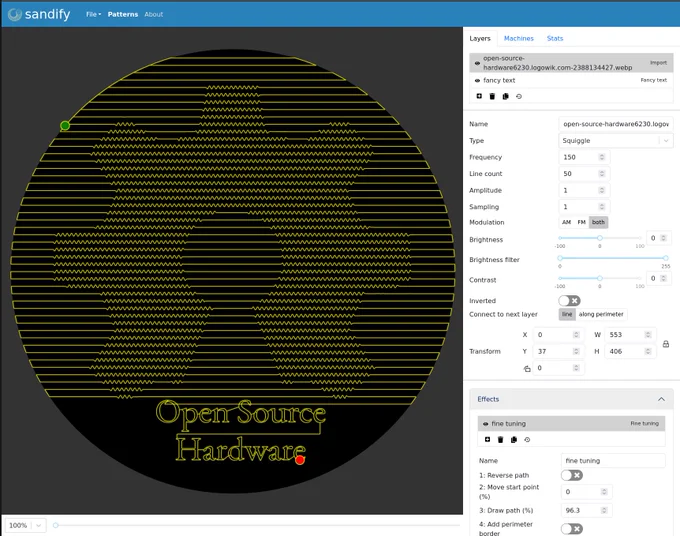
Task: Click the aspect ratio lock icon beside W and H
Action: [x=666, y=344]
